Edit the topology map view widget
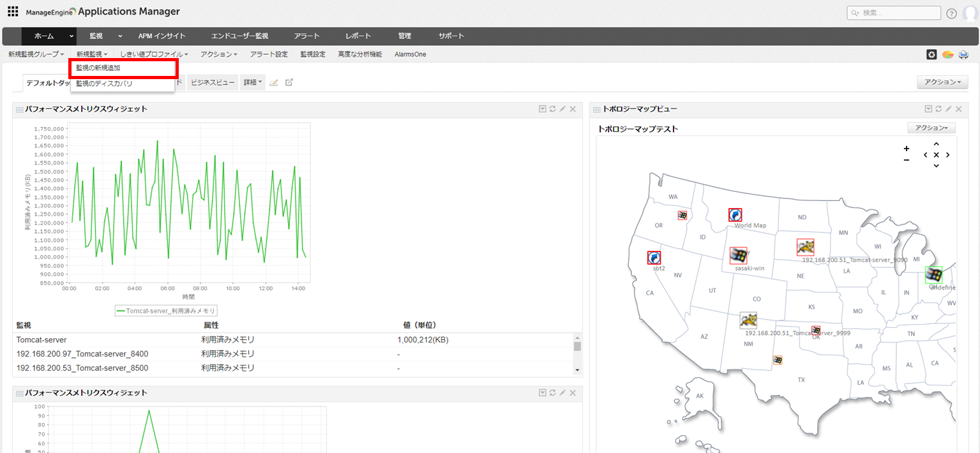The width and height of the screenshot is (980, 453). (949, 109)
